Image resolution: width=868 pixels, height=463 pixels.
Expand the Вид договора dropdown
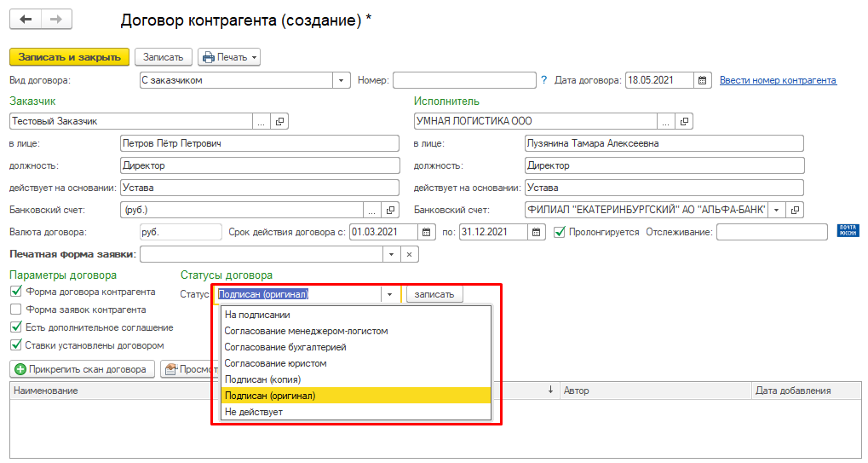(341, 80)
